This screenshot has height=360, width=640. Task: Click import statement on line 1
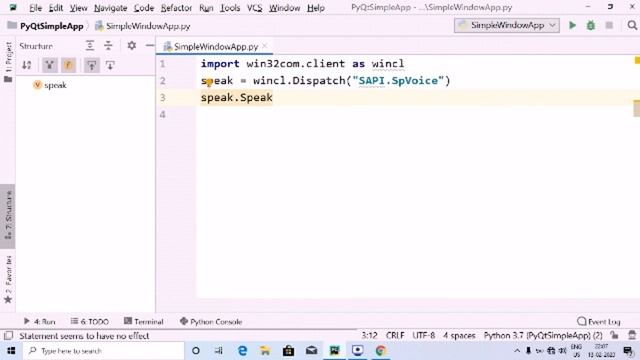click(302, 64)
